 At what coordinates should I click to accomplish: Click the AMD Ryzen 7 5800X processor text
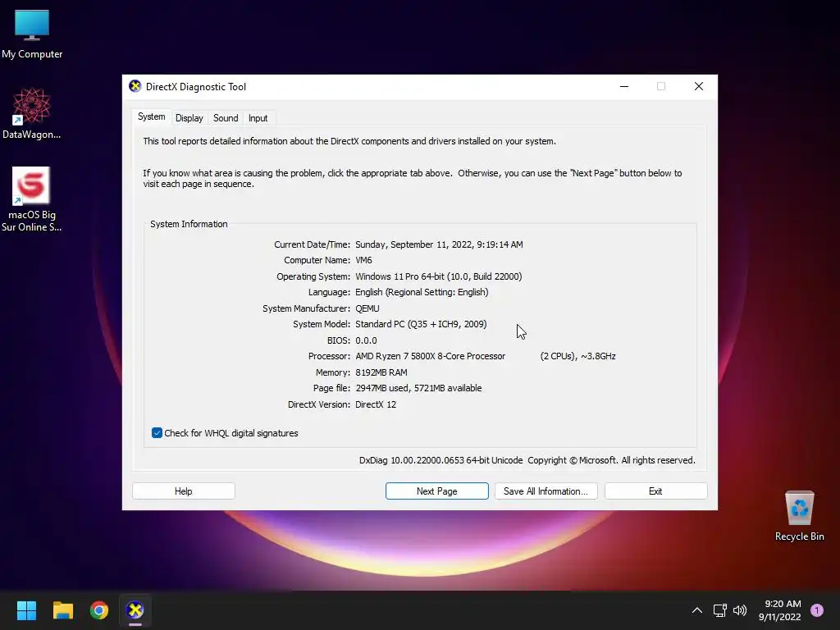(x=430, y=356)
